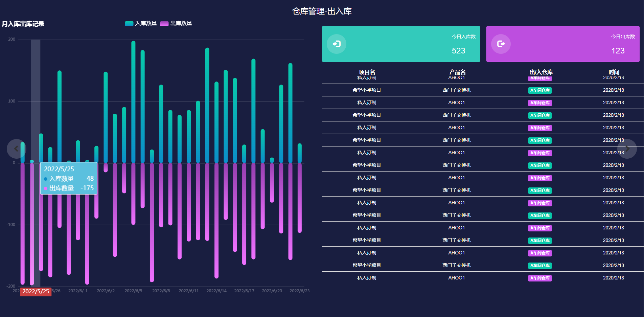Click the 今日出库数 card showing 123
This screenshot has width=644, height=317.
click(562, 44)
